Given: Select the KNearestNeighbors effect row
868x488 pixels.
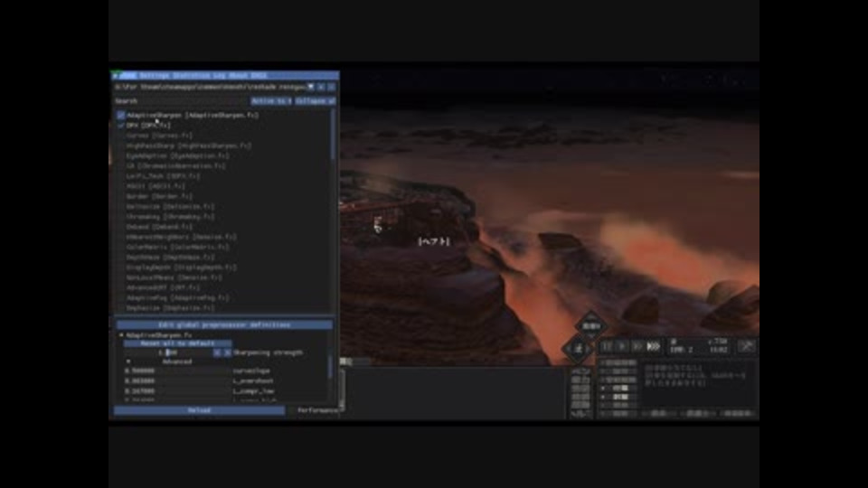Looking at the screenshot, I should pos(182,237).
